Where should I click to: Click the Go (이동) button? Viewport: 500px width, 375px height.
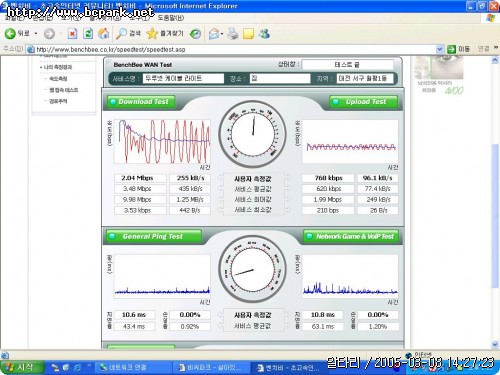[458, 49]
